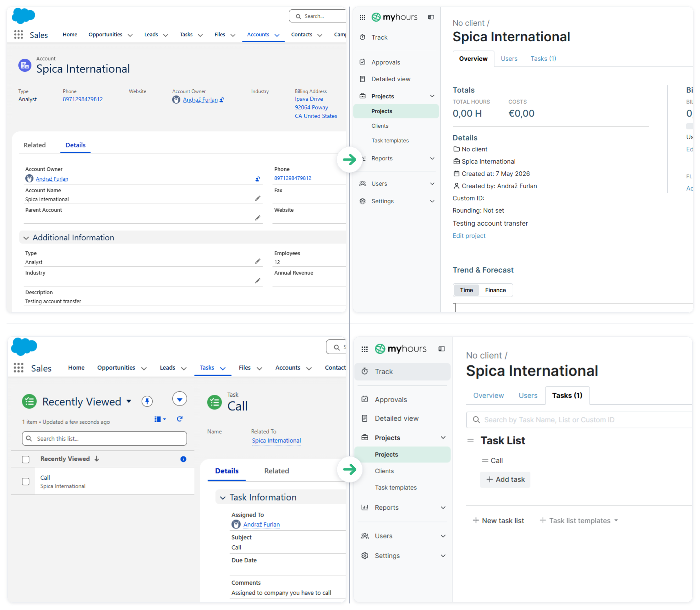Click the Search this list field
Image resolution: width=700 pixels, height=610 pixels.
(x=104, y=438)
